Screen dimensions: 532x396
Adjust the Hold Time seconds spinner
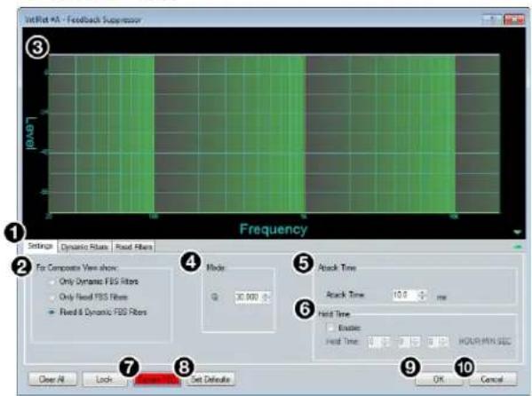point(443,341)
